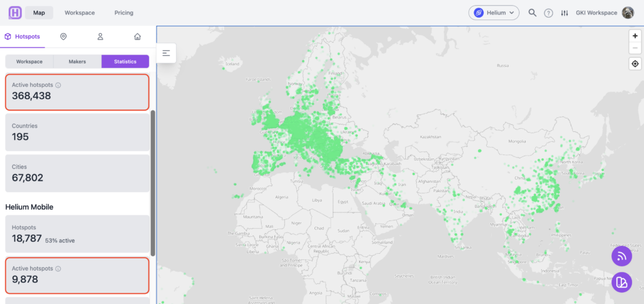Open the Helium network dropdown
This screenshot has height=304, width=644.
(x=494, y=13)
